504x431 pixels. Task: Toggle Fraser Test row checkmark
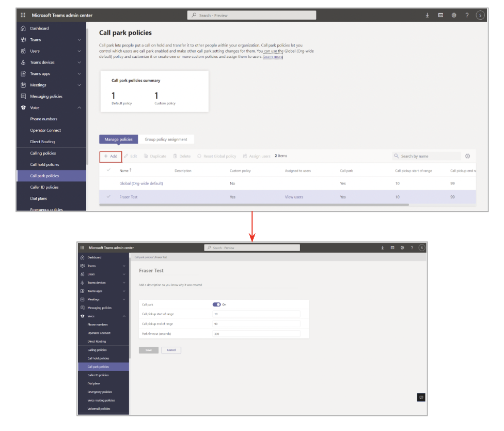point(108,196)
